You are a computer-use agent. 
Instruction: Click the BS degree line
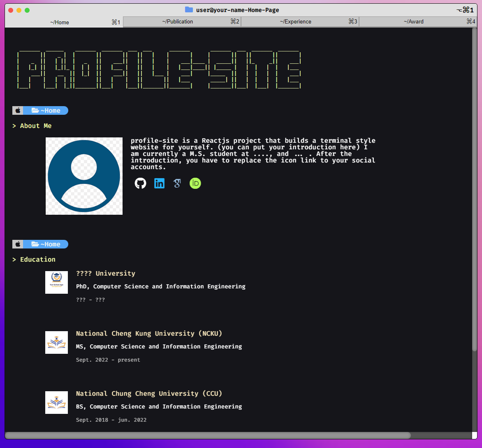point(159,406)
